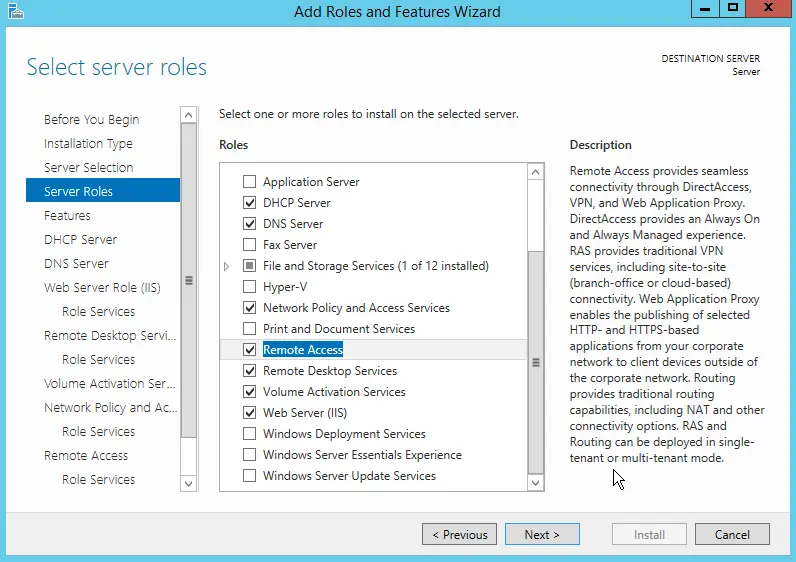796x562 pixels.
Task: Tick the Application Server checkbox
Action: pyautogui.click(x=250, y=182)
